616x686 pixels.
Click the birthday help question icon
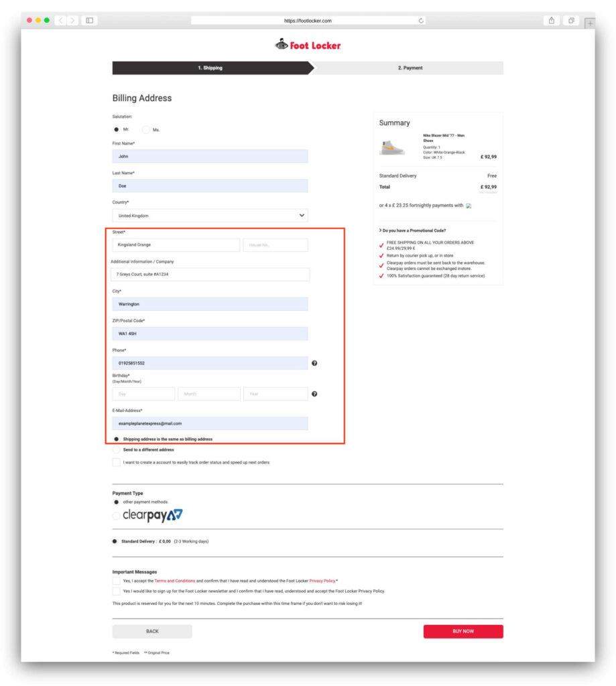tap(314, 394)
